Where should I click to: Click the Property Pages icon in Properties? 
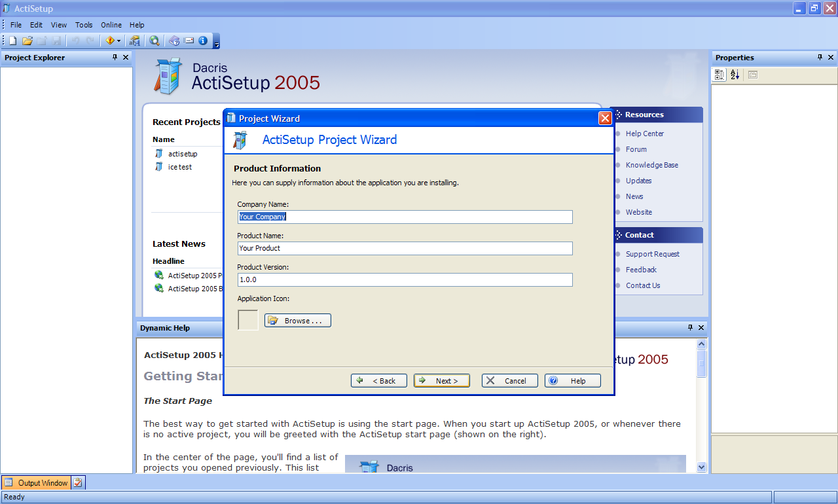[753, 75]
